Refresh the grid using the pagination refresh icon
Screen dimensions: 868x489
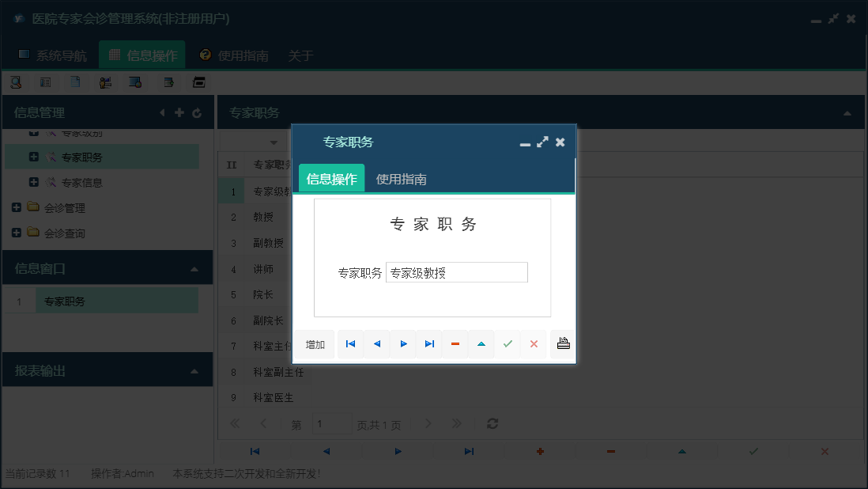click(x=492, y=423)
